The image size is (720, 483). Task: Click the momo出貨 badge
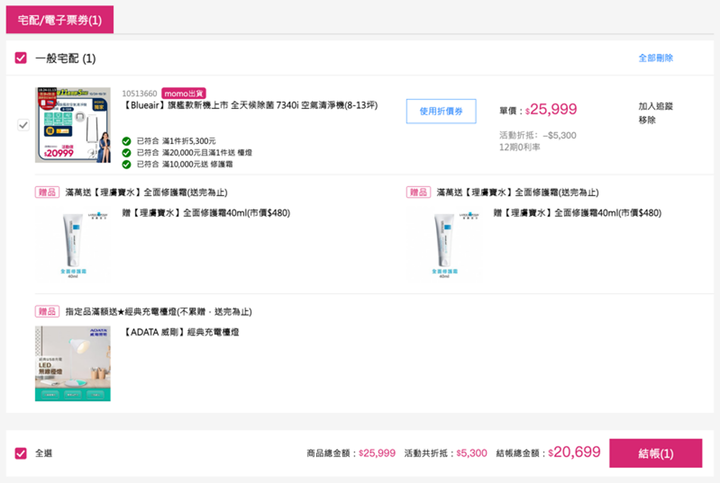pos(184,93)
